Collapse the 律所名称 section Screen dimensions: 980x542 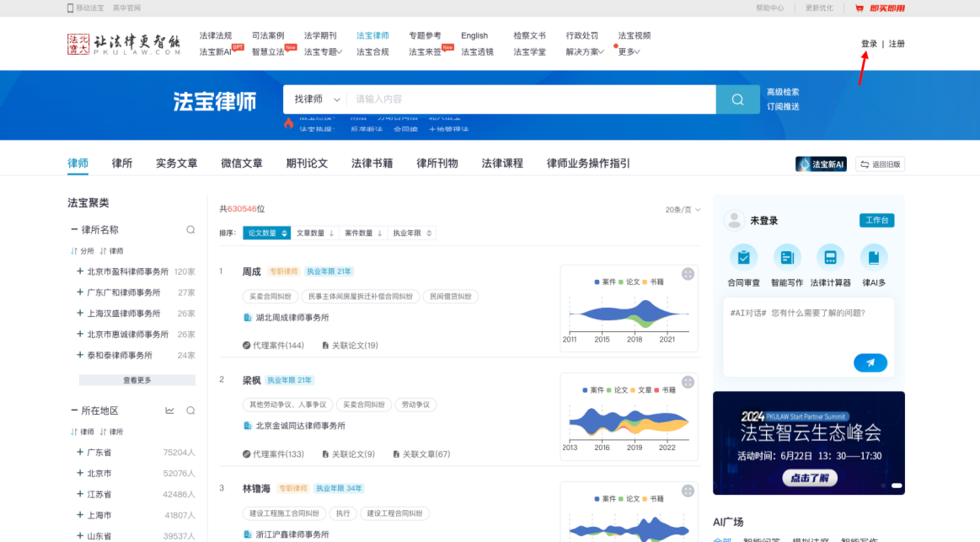[74, 229]
